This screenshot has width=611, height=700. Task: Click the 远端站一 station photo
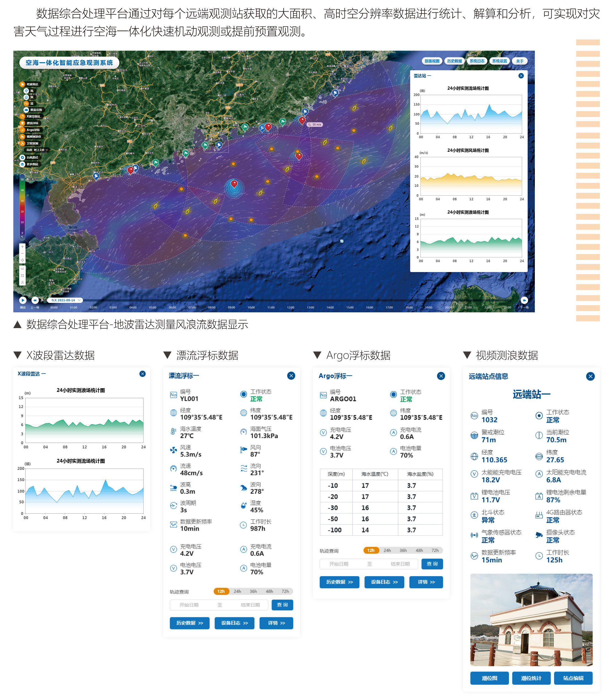coord(531,620)
